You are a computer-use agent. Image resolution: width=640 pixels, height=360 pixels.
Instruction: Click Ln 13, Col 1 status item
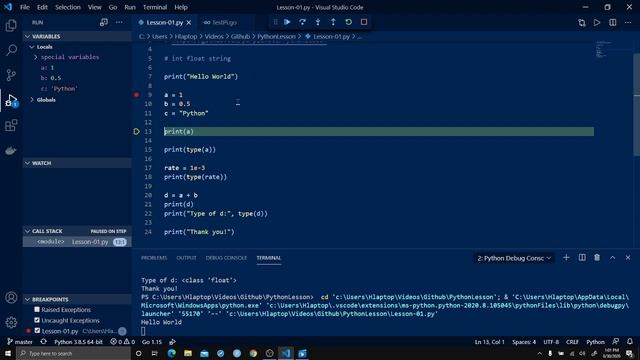click(489, 342)
